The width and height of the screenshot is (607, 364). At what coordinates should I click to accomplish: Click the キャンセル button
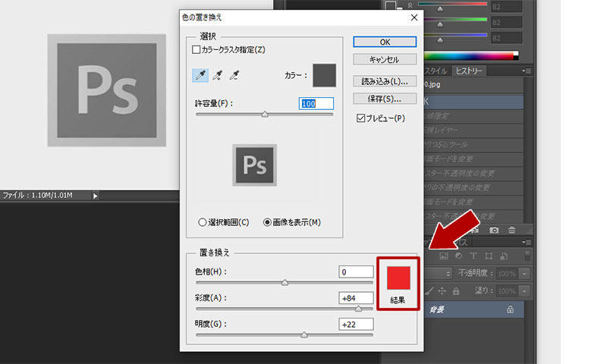pyautogui.click(x=385, y=60)
